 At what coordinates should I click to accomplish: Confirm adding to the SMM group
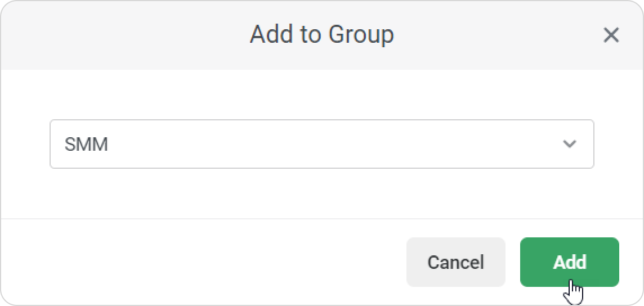coord(569,262)
